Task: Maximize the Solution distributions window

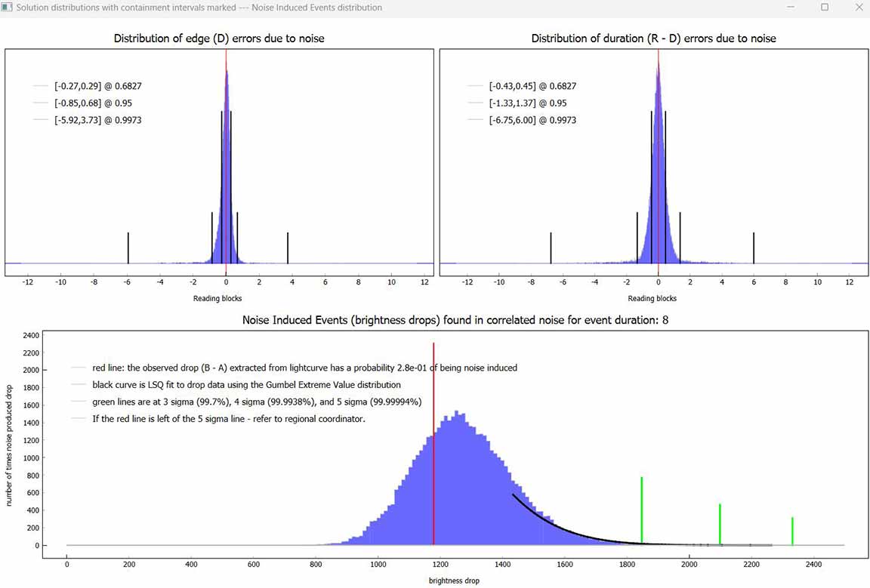Action: tap(825, 8)
